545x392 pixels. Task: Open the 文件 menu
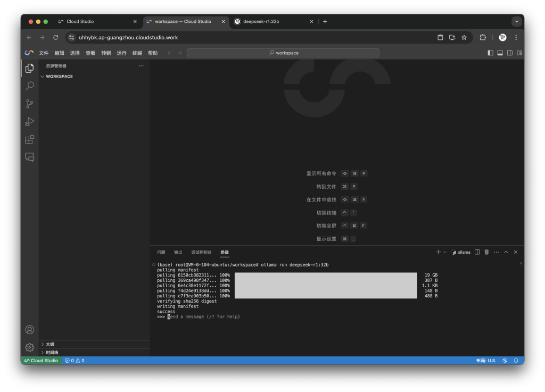tap(44, 53)
